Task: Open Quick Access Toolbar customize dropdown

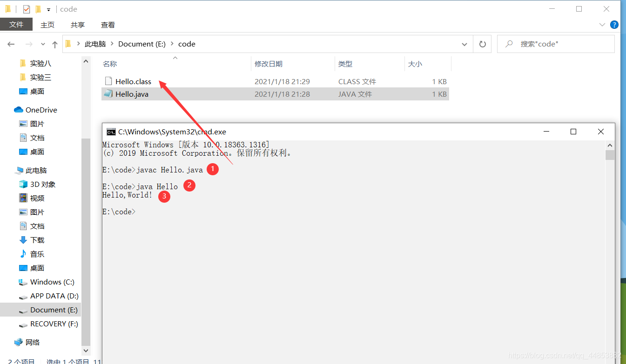Action: coord(48,9)
